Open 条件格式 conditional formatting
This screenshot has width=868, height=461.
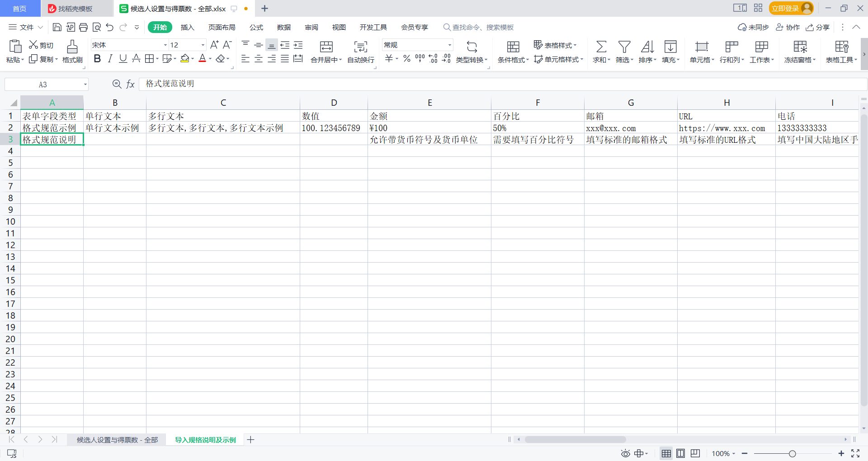pyautogui.click(x=513, y=52)
